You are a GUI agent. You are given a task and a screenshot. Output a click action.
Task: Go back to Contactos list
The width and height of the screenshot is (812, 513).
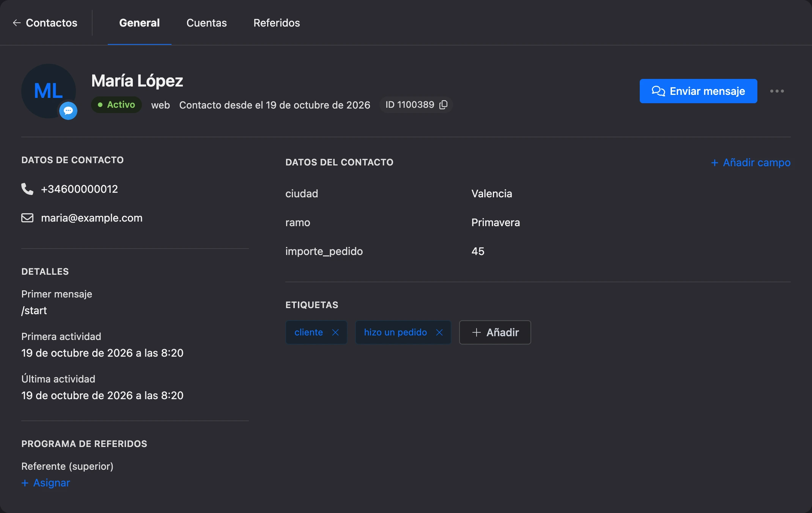[x=45, y=23]
